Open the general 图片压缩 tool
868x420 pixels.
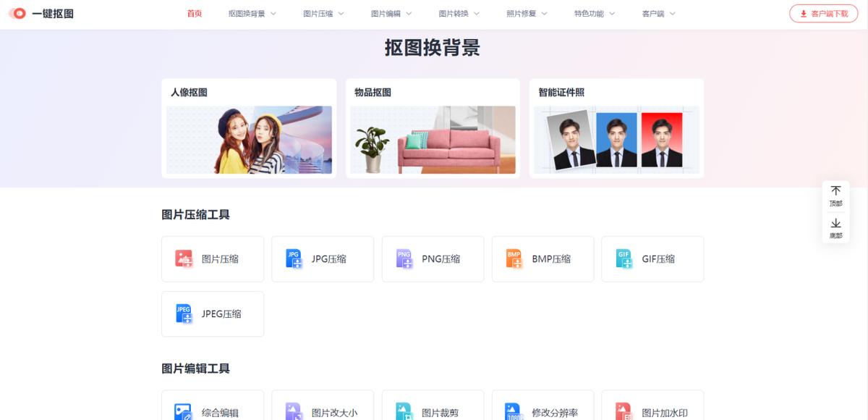(213, 259)
